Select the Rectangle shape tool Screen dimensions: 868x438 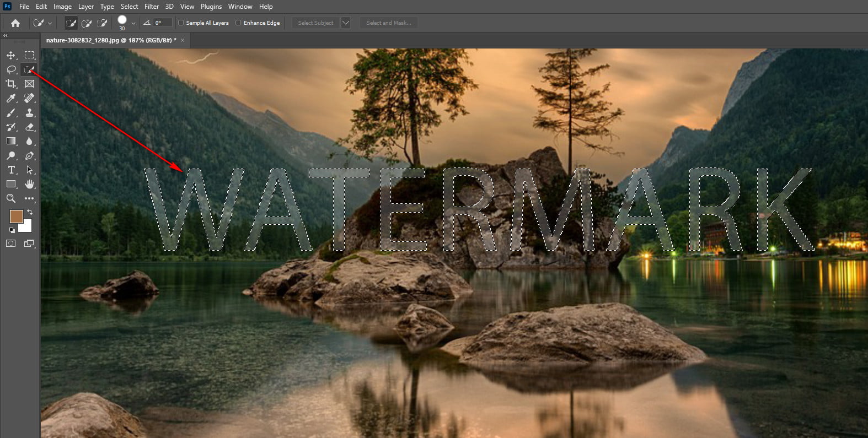tap(11, 184)
